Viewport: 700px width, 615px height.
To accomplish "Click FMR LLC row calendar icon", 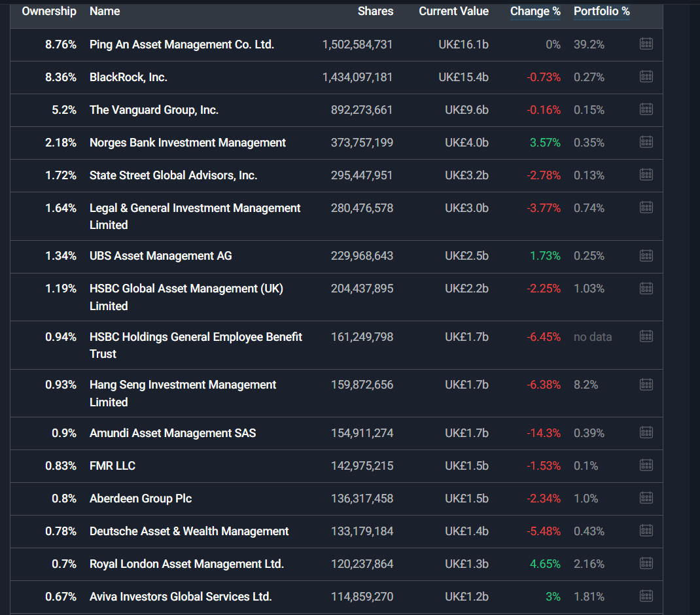I will pos(646,466).
